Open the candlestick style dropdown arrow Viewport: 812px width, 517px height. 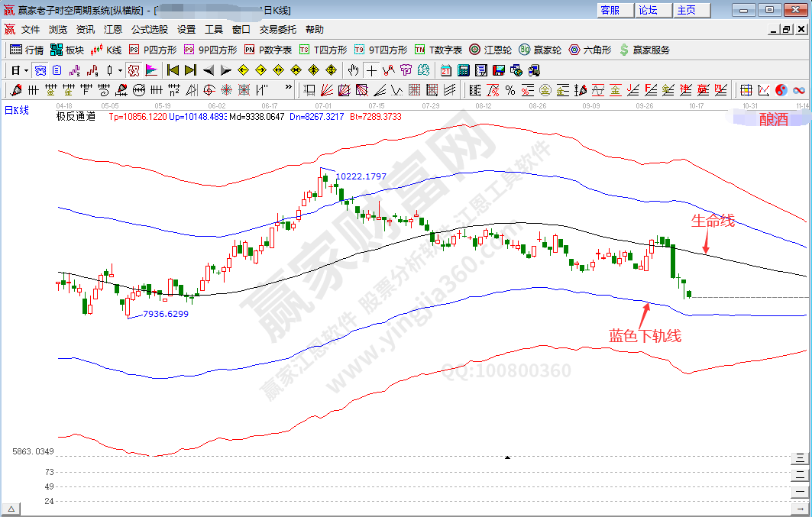coord(119,70)
